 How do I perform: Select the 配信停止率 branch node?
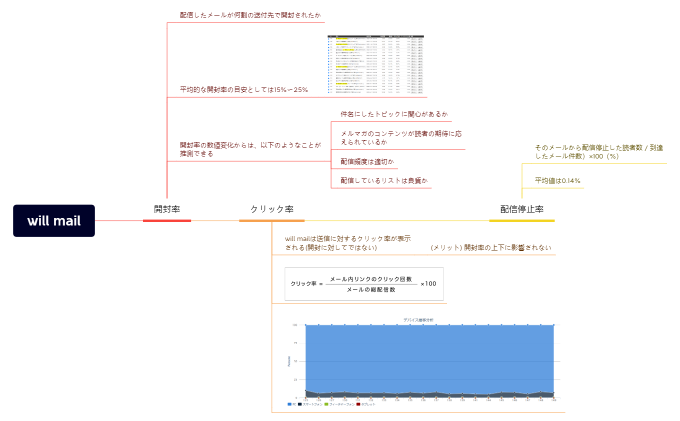(x=521, y=210)
